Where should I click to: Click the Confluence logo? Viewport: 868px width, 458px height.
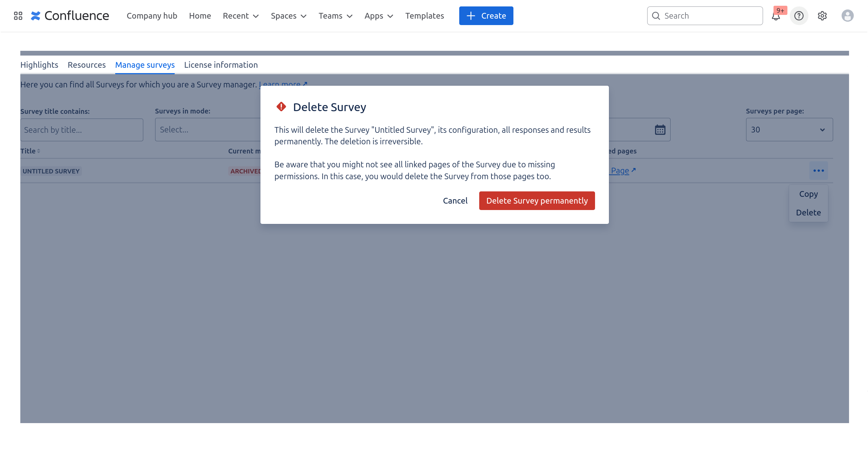click(x=70, y=16)
